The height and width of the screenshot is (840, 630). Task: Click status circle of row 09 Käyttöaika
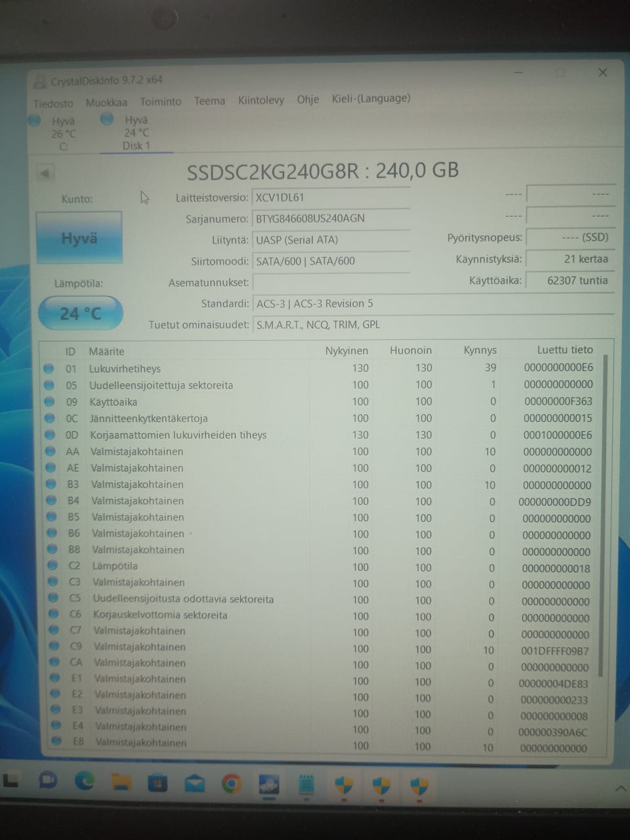click(x=49, y=401)
